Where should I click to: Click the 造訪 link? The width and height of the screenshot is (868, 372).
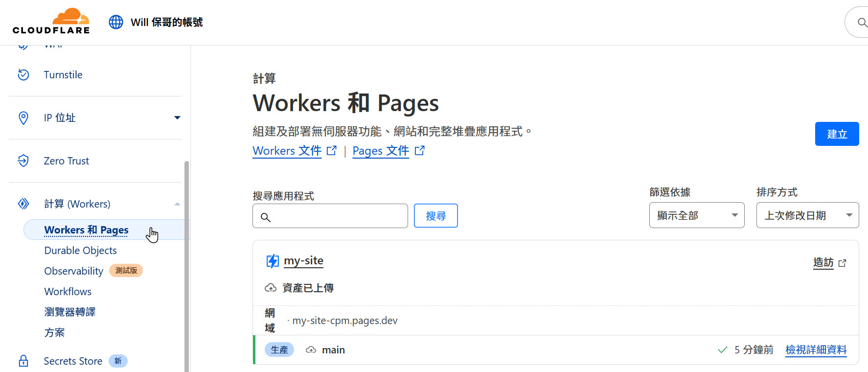pos(823,263)
